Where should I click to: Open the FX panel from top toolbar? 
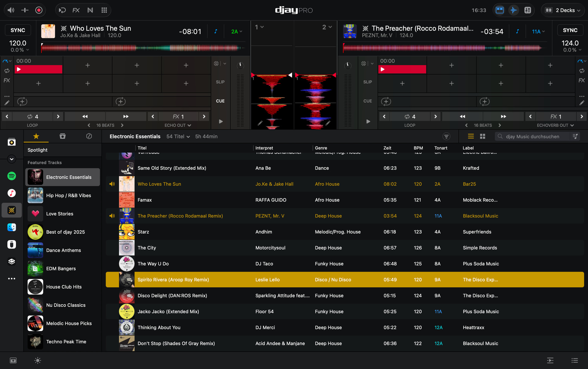(x=76, y=10)
